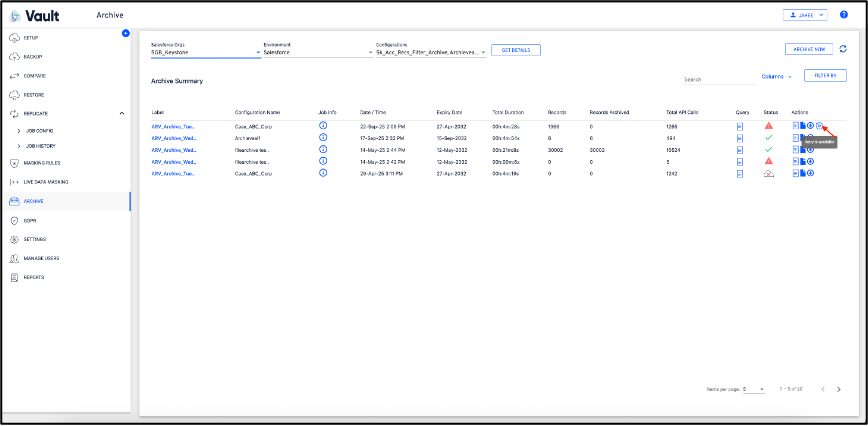Go to the GDPR section in sidebar
The height and width of the screenshot is (426, 868).
point(31,220)
